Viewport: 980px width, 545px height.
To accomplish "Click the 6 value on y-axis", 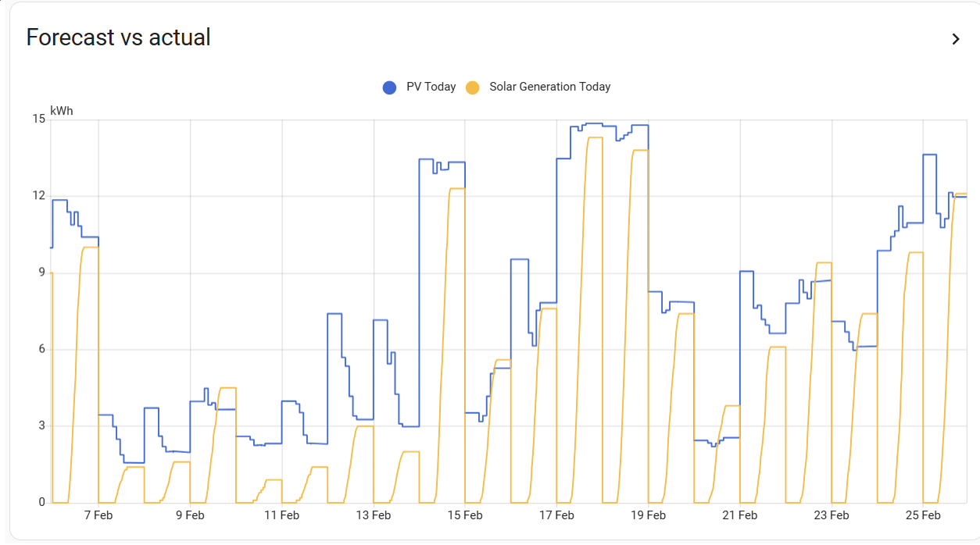I will 41,349.
